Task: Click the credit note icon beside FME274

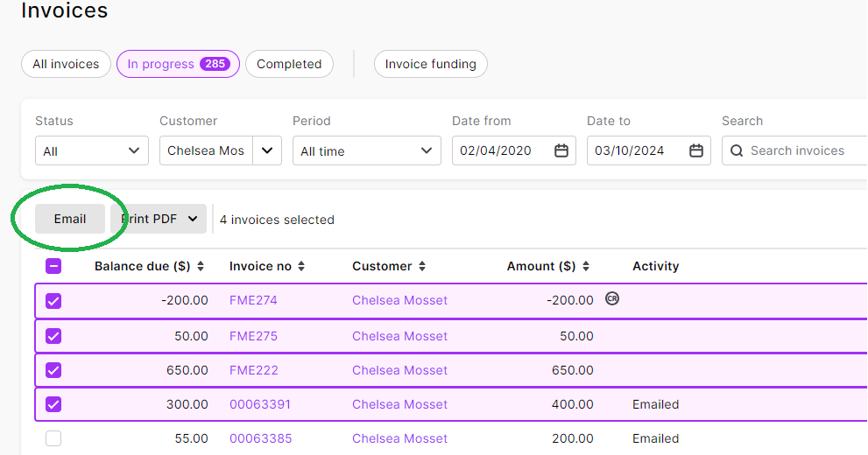Action: tap(612, 299)
